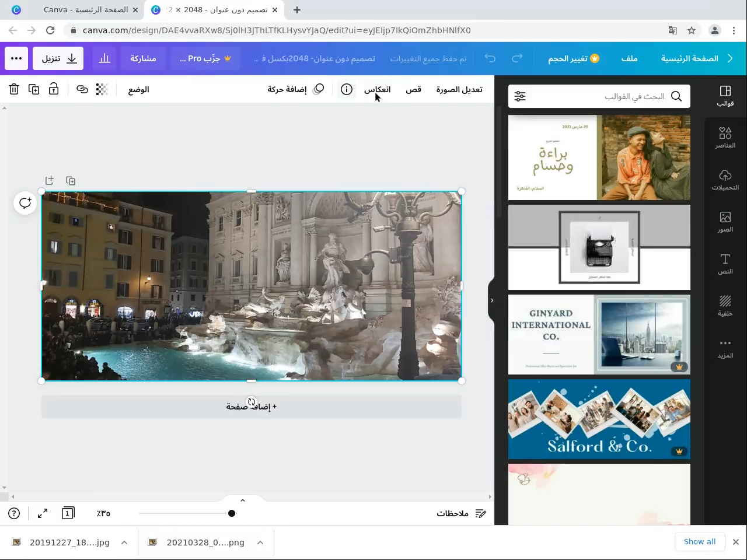
Task: Open the العناصر elements sidebar panel
Action: click(x=725, y=138)
